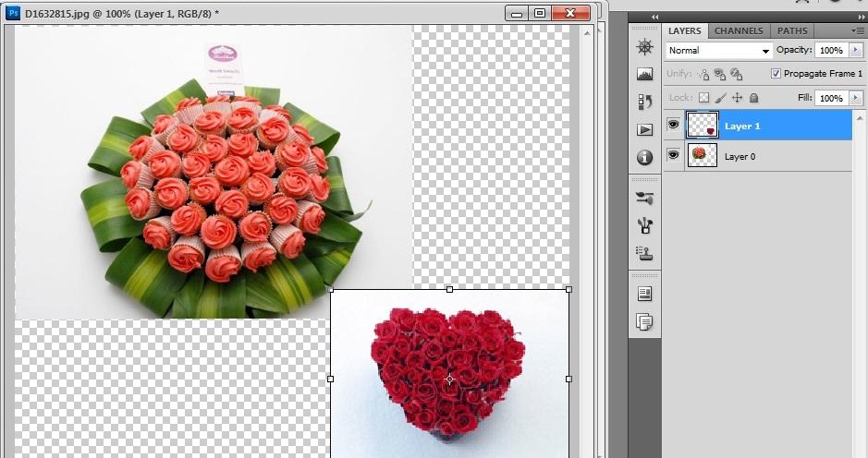Switch to the Paths tab
This screenshot has height=458, width=868.
tap(792, 31)
